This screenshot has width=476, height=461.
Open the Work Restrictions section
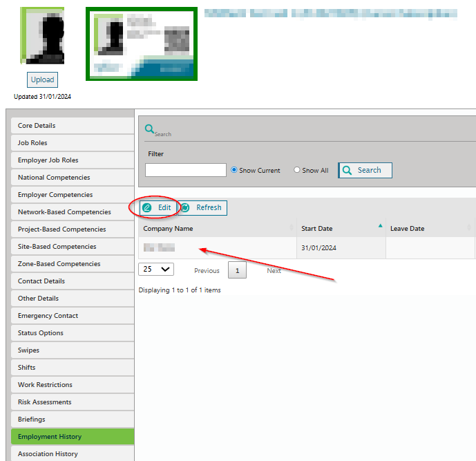73,386
